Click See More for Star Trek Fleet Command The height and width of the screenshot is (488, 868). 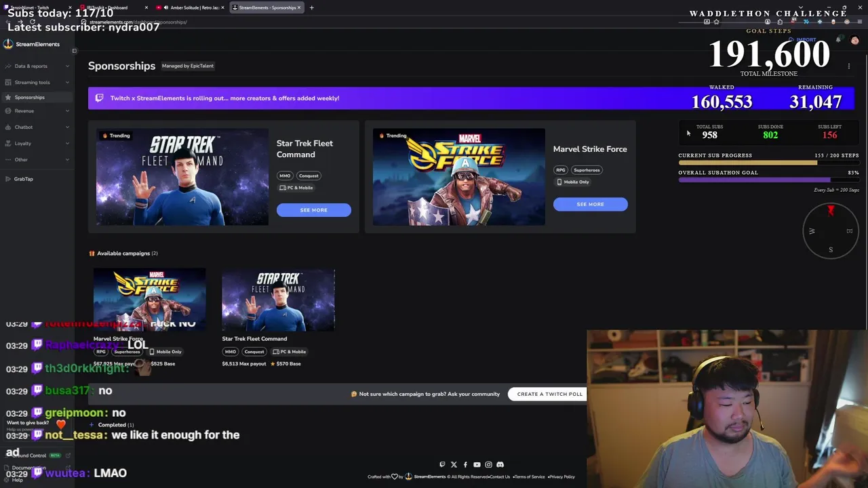[x=313, y=210]
